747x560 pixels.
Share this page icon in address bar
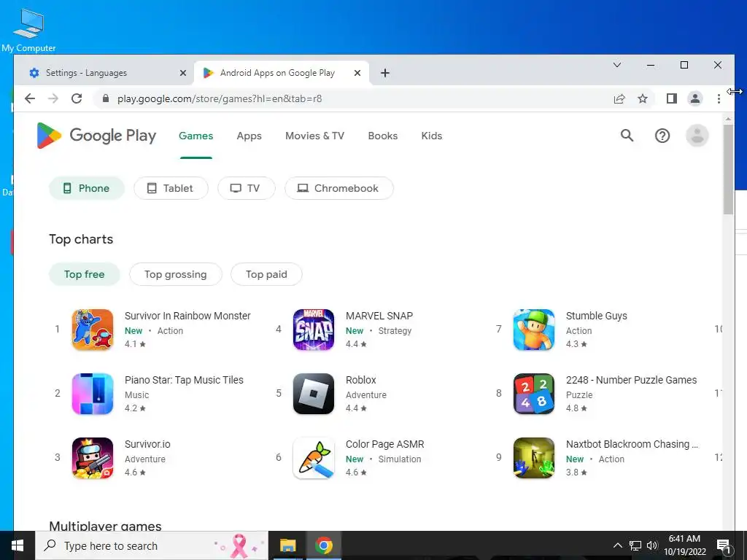click(619, 98)
